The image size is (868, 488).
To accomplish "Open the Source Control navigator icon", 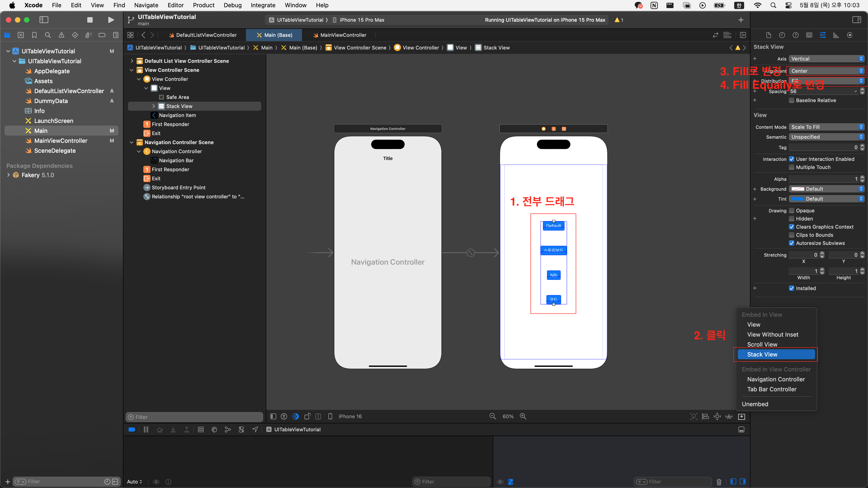I will click(x=21, y=35).
